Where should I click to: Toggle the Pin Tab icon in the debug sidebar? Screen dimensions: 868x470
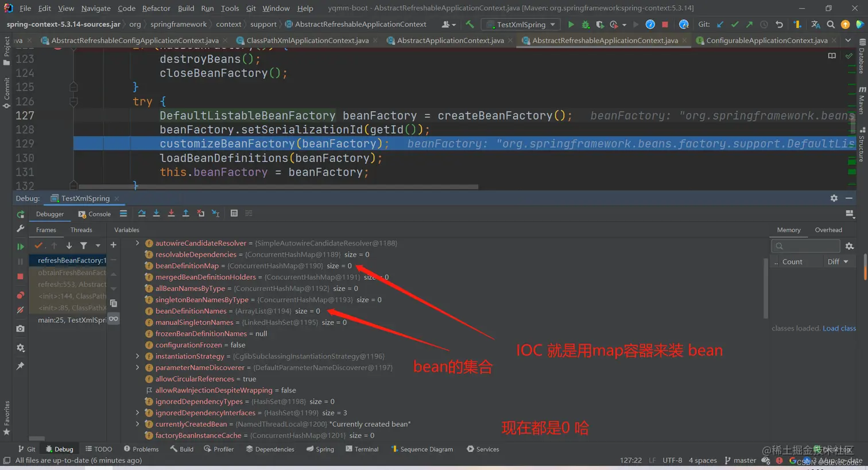tap(20, 366)
